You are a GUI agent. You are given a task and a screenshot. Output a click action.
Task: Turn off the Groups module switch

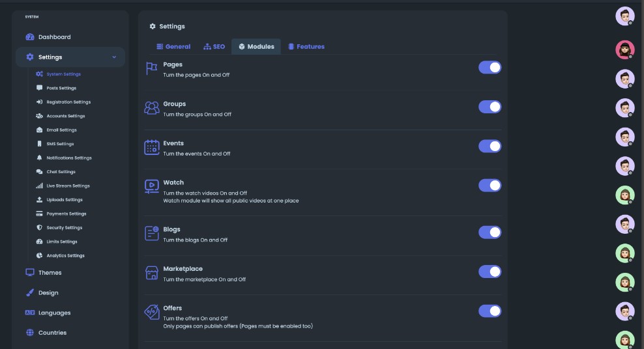click(x=490, y=107)
